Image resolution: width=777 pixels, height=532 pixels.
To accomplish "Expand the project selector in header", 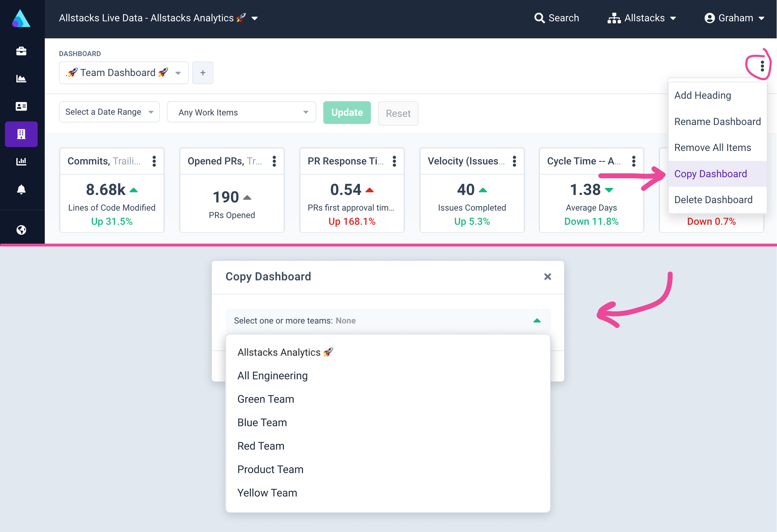I will pos(158,18).
